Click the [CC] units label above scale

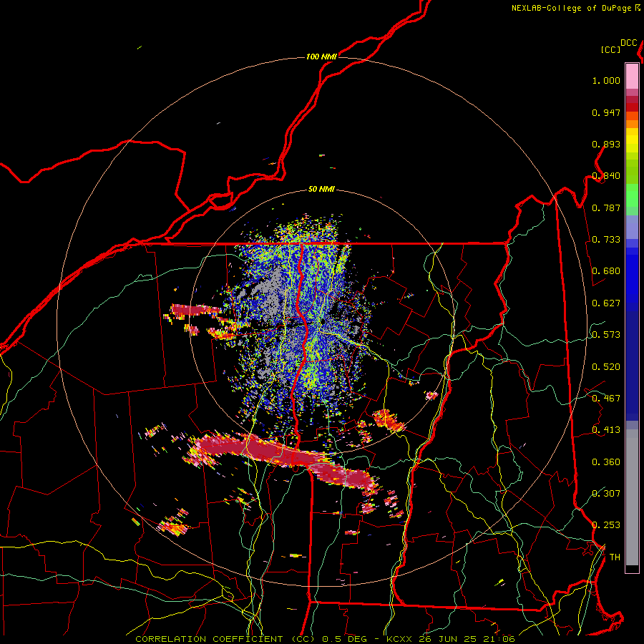(x=610, y=49)
